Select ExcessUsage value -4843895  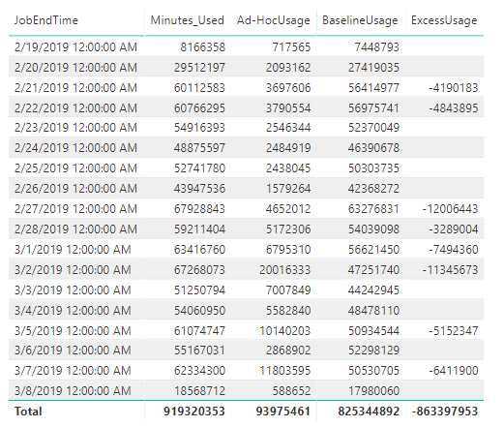click(x=454, y=108)
